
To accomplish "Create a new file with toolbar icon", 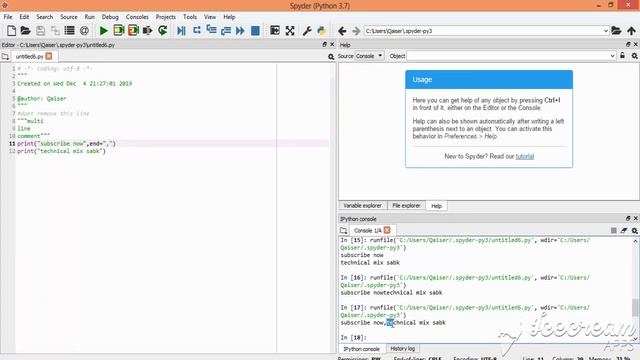I will pyautogui.click(x=11, y=31).
